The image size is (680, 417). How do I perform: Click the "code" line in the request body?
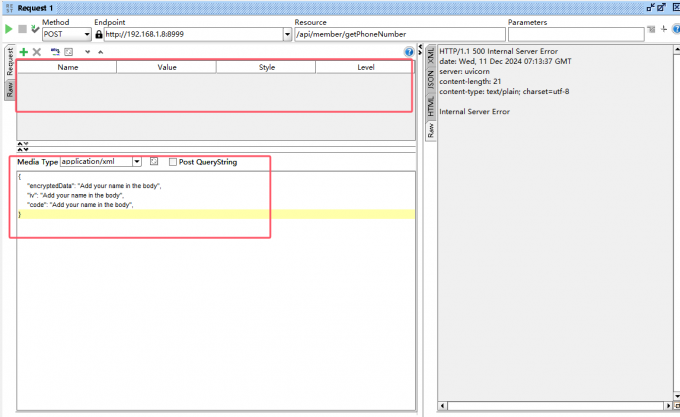pos(80,205)
